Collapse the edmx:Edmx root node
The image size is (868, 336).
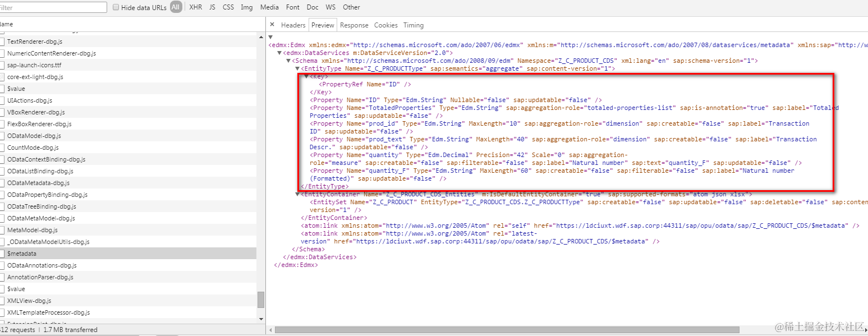(270, 37)
